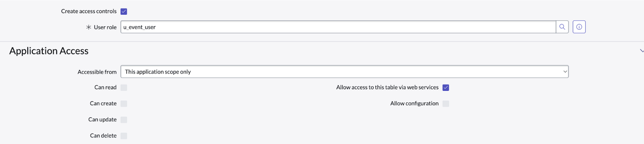Viewport: 644px width, 144px height.
Task: Click the 'Accessible from' label
Action: (x=97, y=72)
